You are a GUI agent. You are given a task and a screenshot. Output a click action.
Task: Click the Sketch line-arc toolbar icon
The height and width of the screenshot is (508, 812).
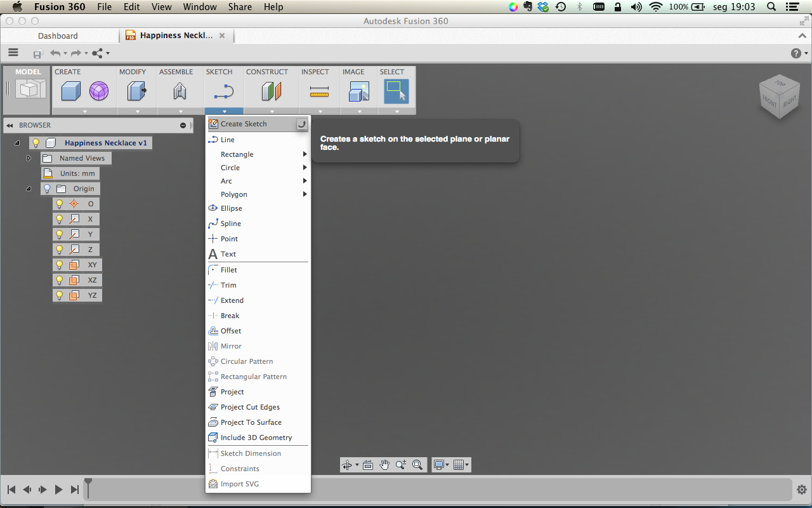224,92
